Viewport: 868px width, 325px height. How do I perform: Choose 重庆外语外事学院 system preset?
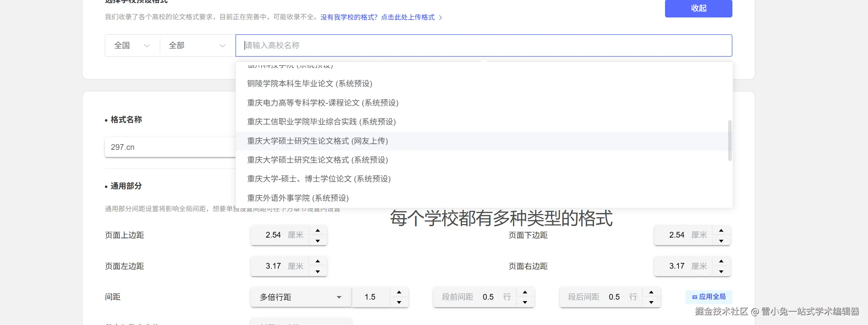(298, 198)
